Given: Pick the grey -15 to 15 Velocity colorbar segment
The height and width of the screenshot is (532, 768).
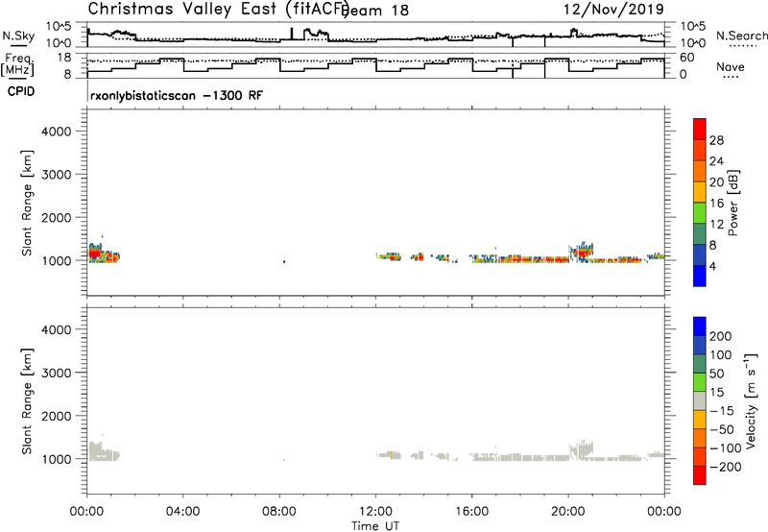Looking at the screenshot, I should tap(700, 400).
